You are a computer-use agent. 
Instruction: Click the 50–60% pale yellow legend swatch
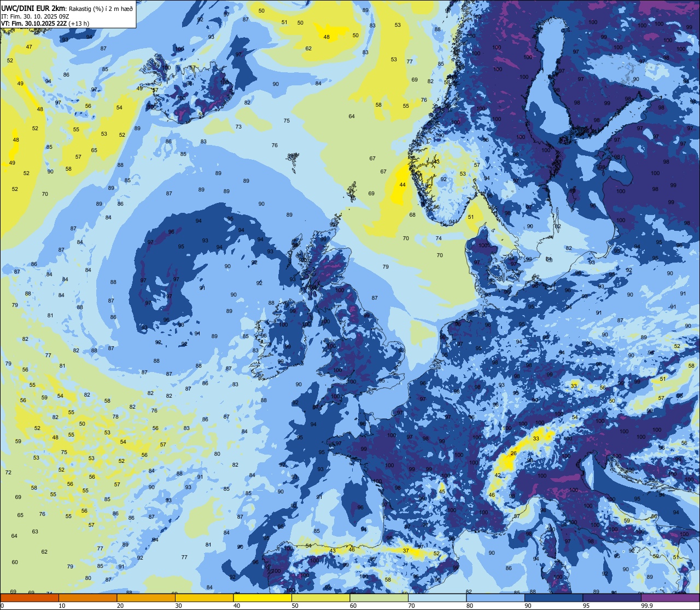[320, 598]
